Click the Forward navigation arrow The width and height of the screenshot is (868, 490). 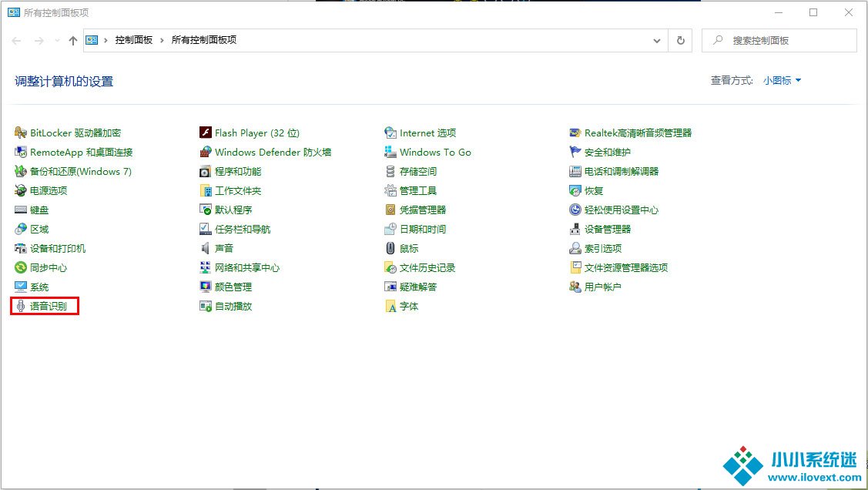point(39,40)
